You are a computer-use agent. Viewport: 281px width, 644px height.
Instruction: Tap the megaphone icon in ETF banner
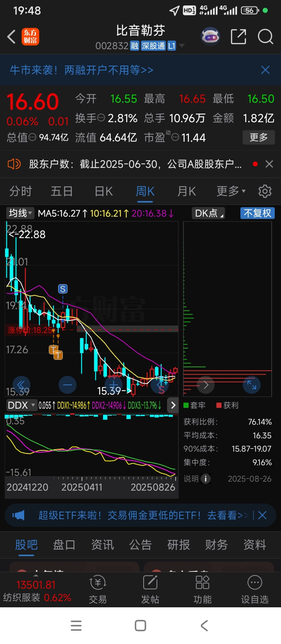pos(18,515)
